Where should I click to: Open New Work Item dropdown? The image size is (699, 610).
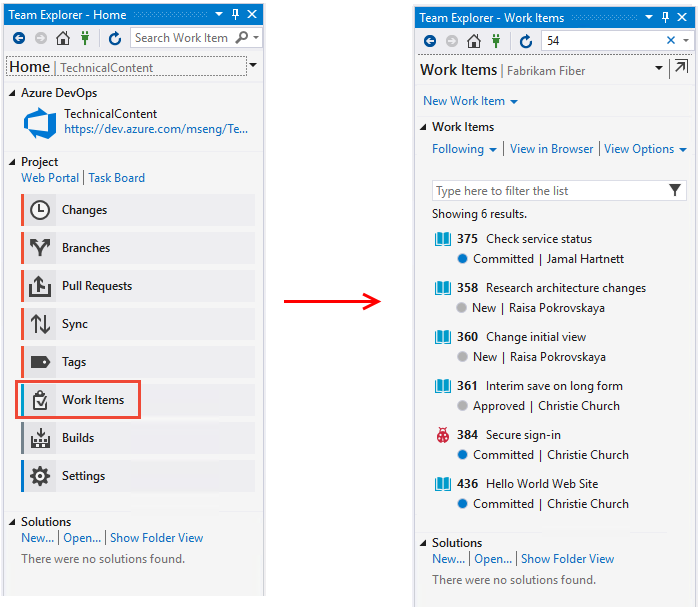(470, 101)
